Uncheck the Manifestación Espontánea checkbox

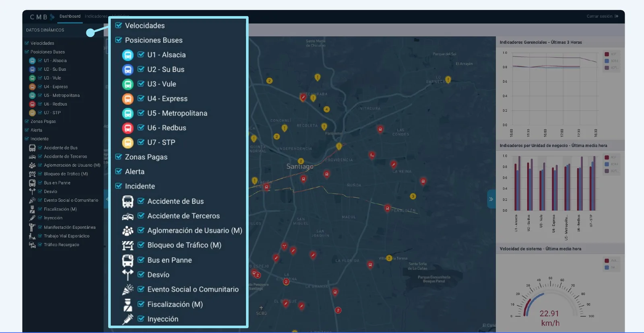(40, 227)
